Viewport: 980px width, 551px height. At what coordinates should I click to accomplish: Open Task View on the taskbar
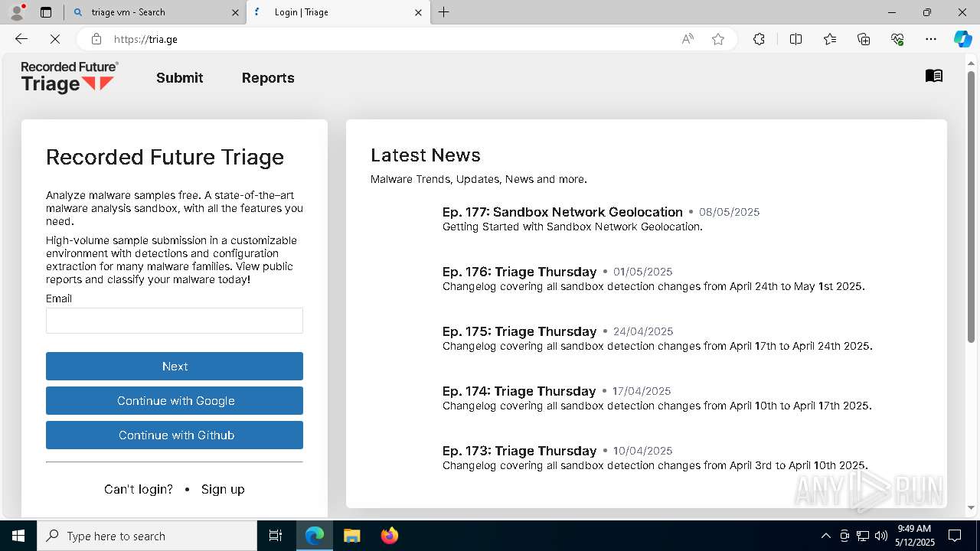click(276, 536)
